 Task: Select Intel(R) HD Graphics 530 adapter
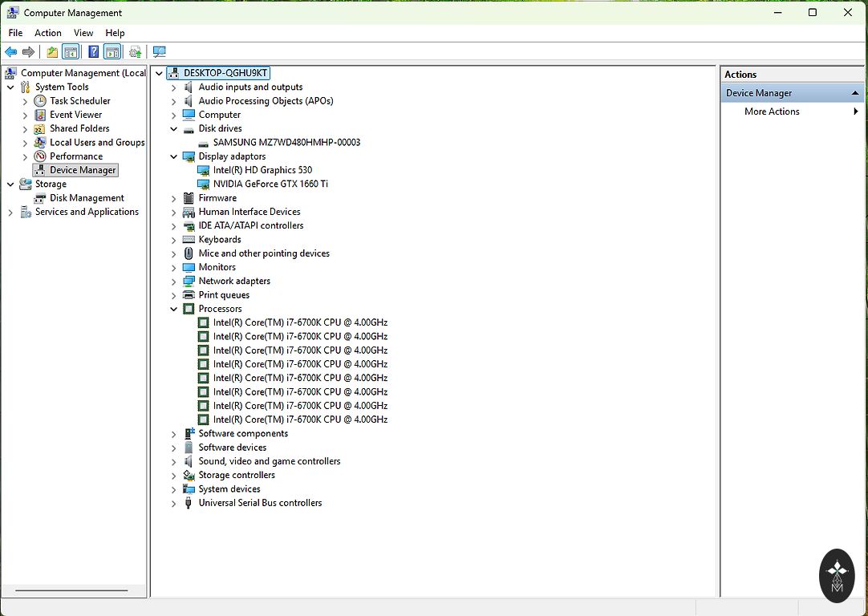coord(262,170)
